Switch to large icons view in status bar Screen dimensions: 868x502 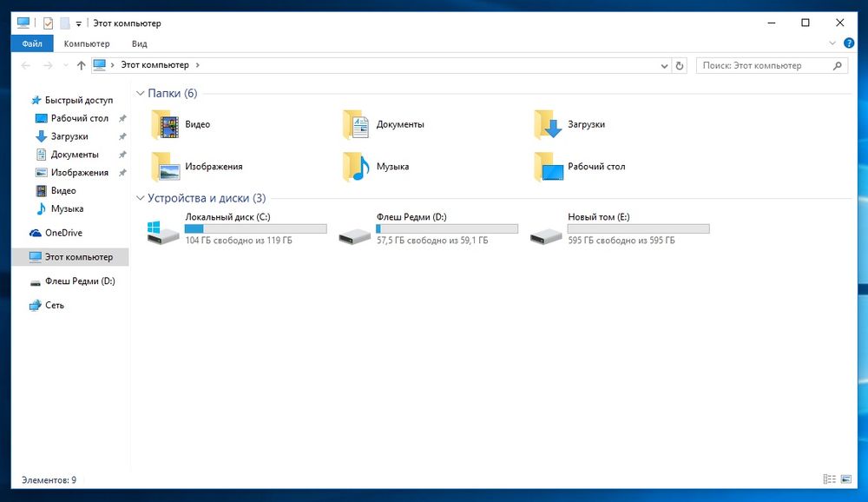[x=846, y=479]
